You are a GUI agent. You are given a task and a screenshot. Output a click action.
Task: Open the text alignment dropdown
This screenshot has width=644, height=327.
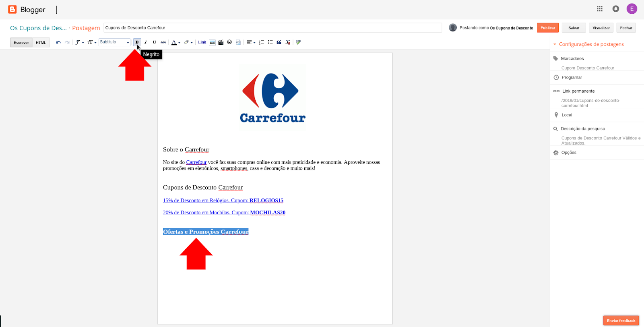click(x=251, y=42)
